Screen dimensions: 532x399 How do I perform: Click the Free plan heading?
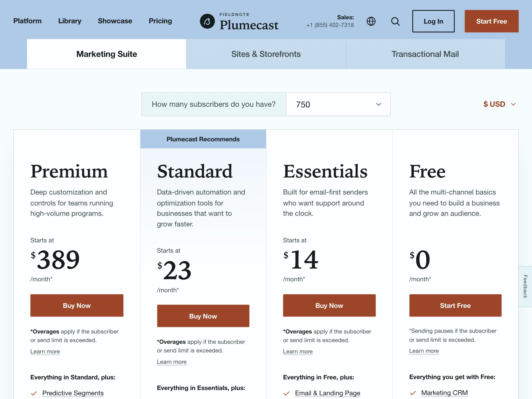point(427,171)
